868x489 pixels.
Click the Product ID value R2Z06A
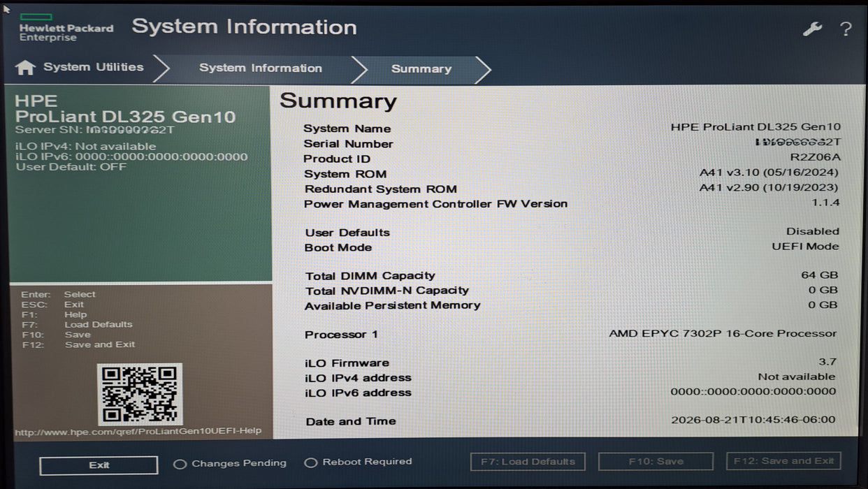tap(815, 157)
